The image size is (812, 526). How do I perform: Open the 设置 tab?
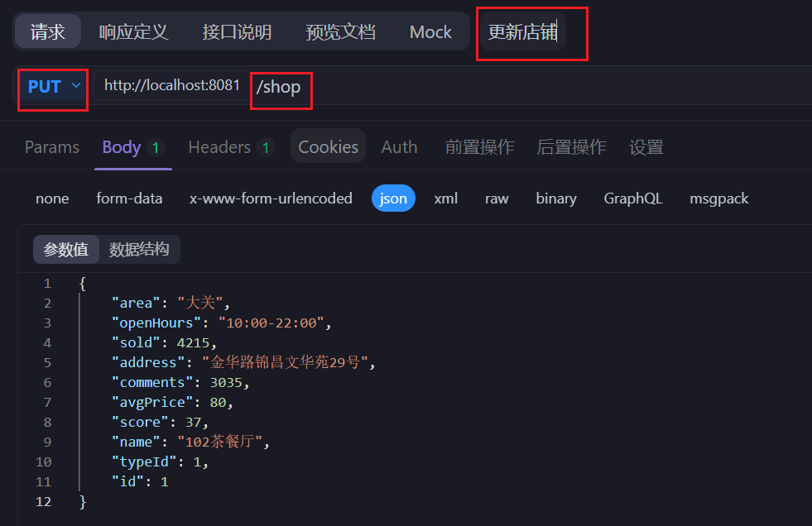pyautogui.click(x=646, y=147)
